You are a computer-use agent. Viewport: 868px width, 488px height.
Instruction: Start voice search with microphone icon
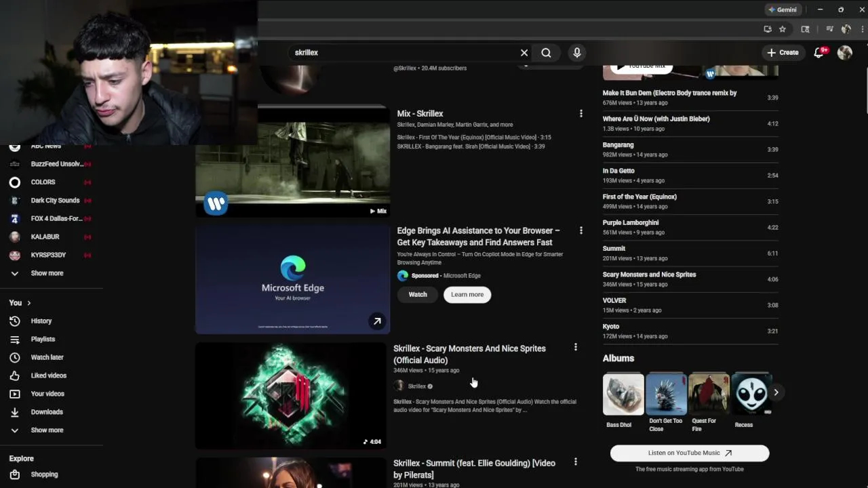(x=577, y=52)
